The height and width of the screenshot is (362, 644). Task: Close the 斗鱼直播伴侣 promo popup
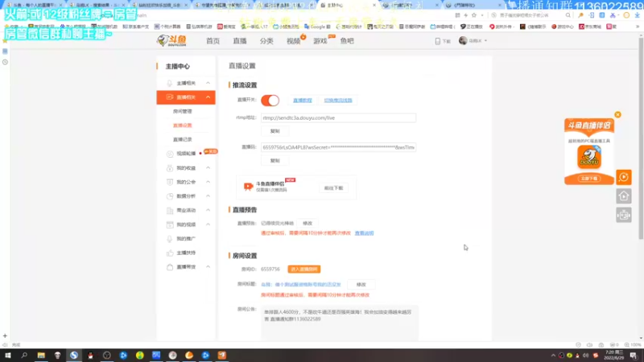(x=617, y=114)
